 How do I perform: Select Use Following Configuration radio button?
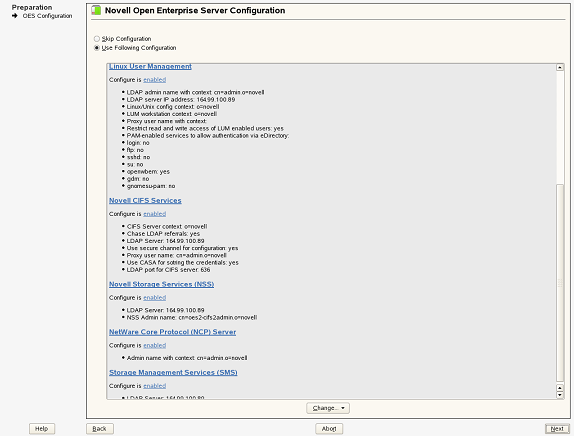click(97, 48)
